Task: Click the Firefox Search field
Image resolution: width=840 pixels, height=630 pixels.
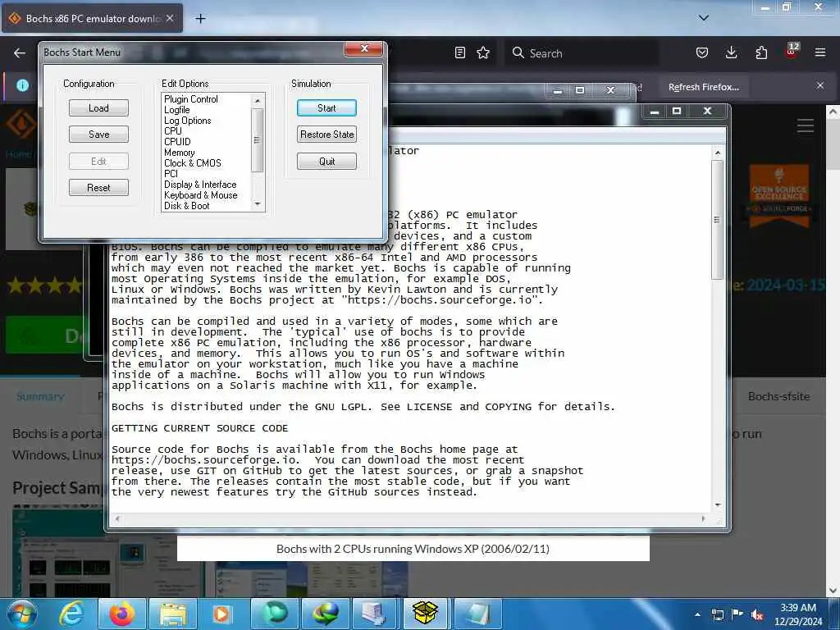Action: click(x=582, y=53)
